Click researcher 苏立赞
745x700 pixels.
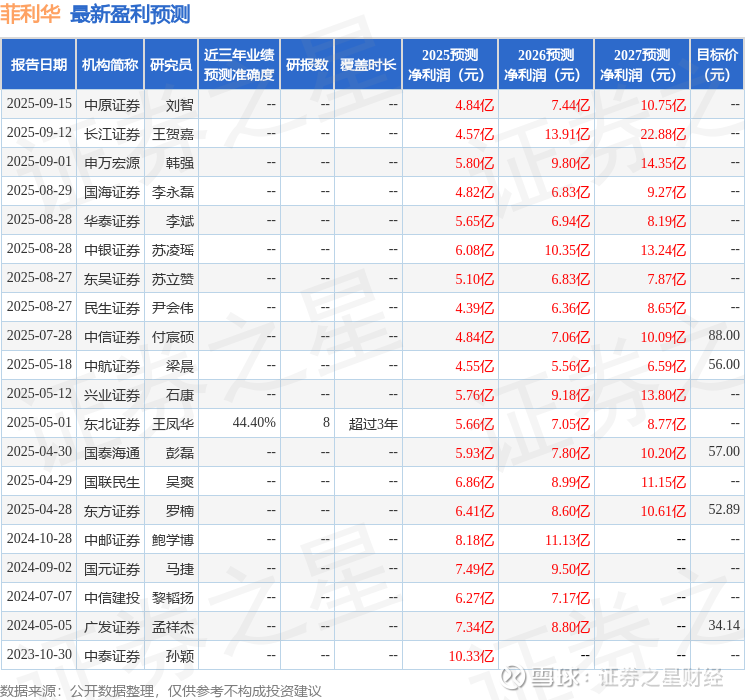click(173, 279)
